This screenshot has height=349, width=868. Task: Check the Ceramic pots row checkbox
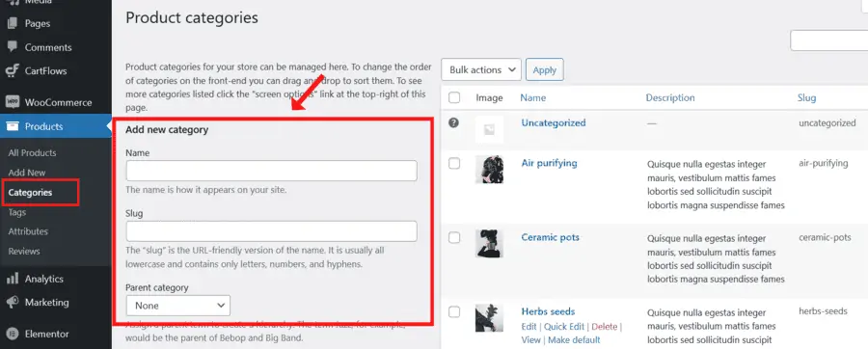point(454,237)
